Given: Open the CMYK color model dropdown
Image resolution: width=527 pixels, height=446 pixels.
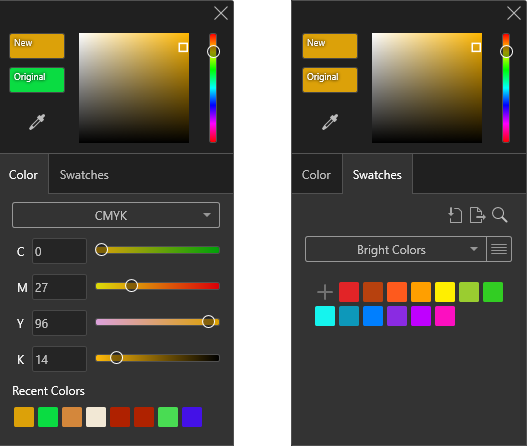Looking at the screenshot, I should (116, 215).
